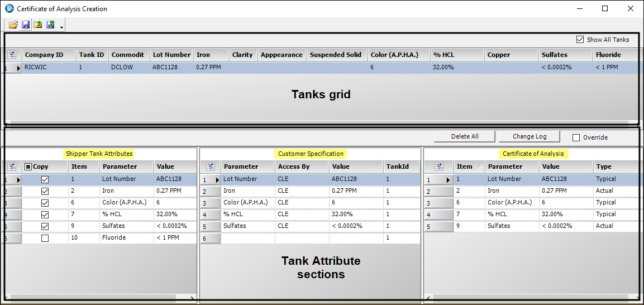Image resolution: width=644 pixels, height=305 pixels.
Task: Click the Suspended Solid column header
Action: coord(337,55)
